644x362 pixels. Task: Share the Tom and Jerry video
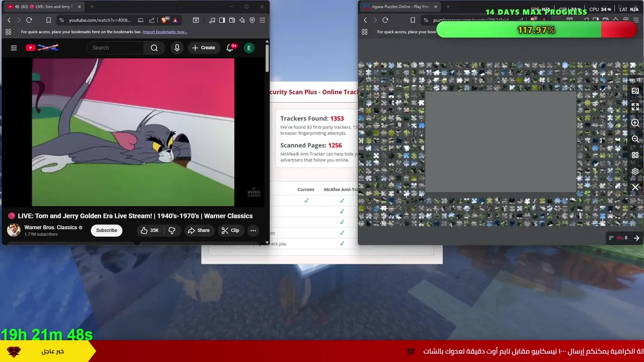[x=198, y=230]
